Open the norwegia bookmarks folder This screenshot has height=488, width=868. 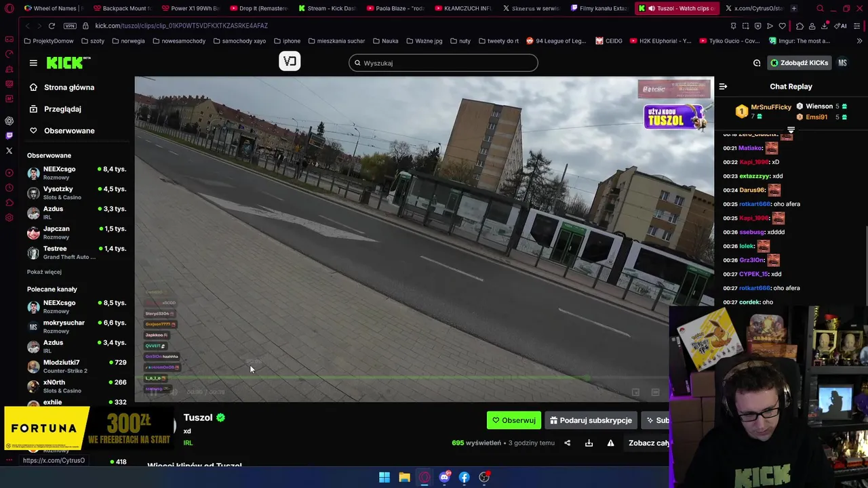point(127,41)
